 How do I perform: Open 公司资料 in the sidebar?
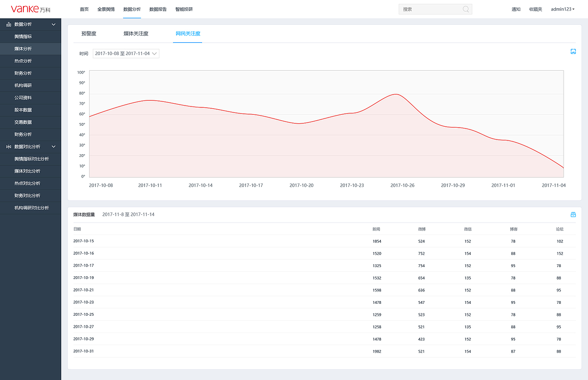(30, 98)
